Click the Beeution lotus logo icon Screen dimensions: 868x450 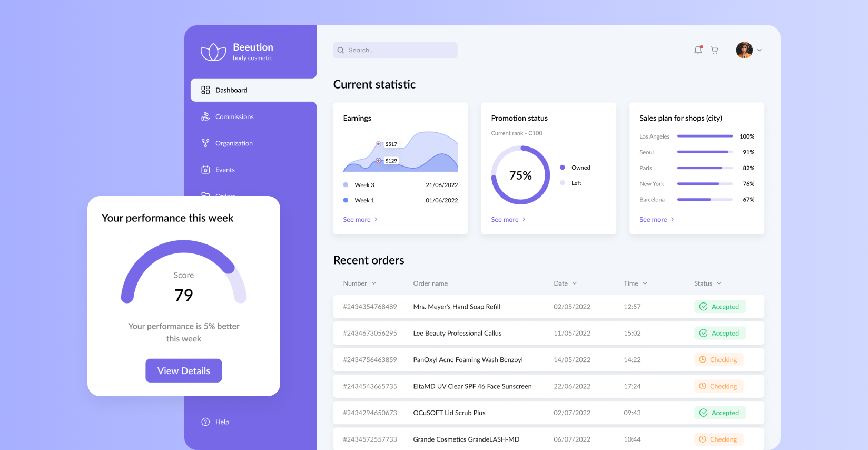click(213, 52)
